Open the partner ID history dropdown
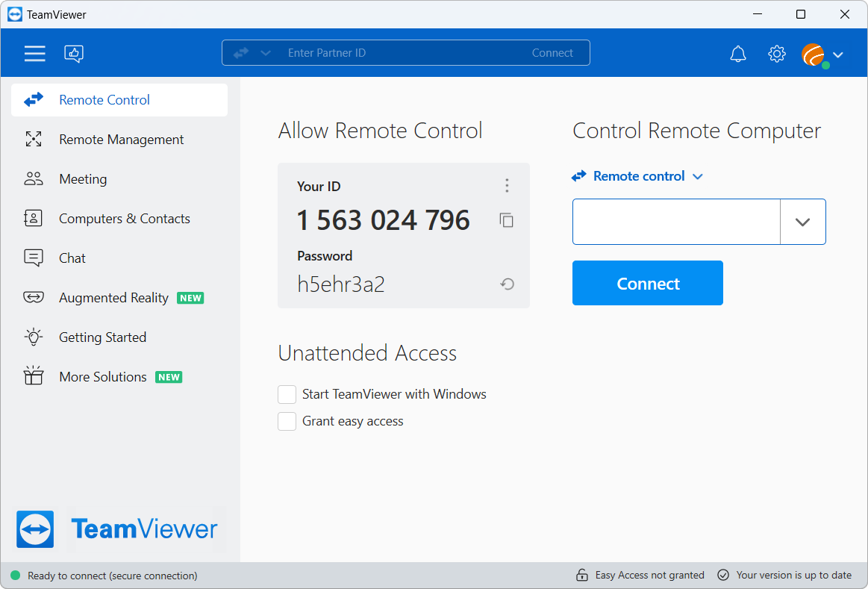 pos(802,222)
